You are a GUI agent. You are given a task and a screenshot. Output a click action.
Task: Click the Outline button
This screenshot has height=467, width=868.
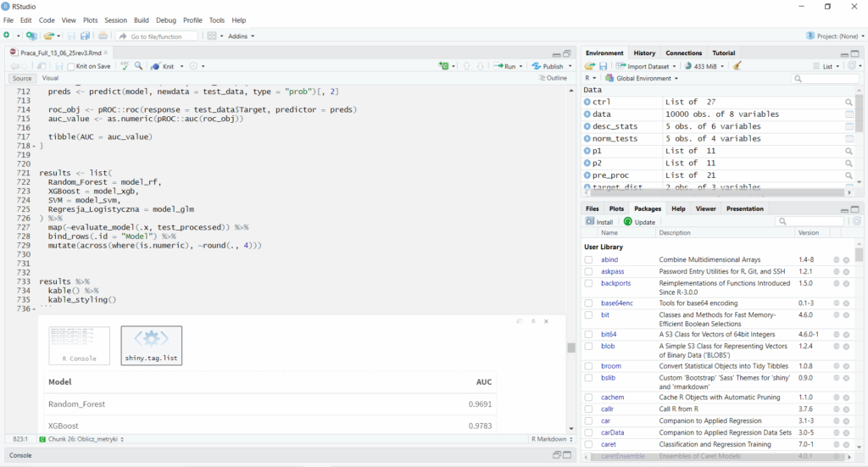553,79
